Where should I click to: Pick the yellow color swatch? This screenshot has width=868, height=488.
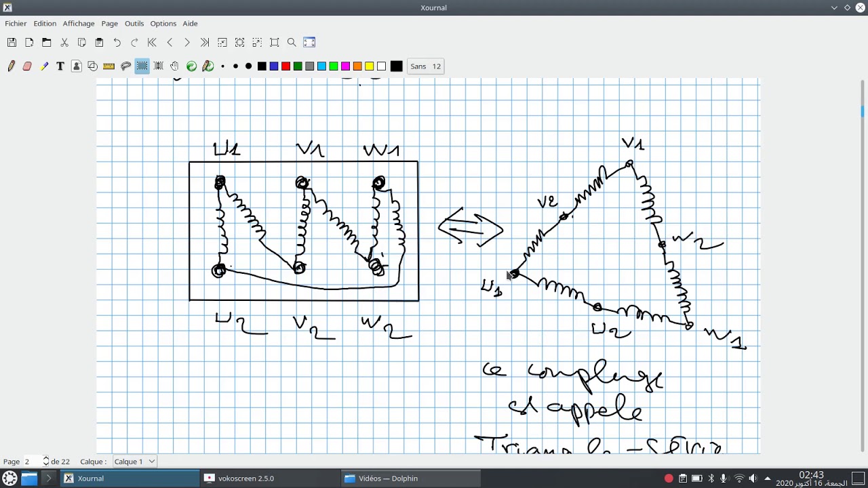[370, 66]
